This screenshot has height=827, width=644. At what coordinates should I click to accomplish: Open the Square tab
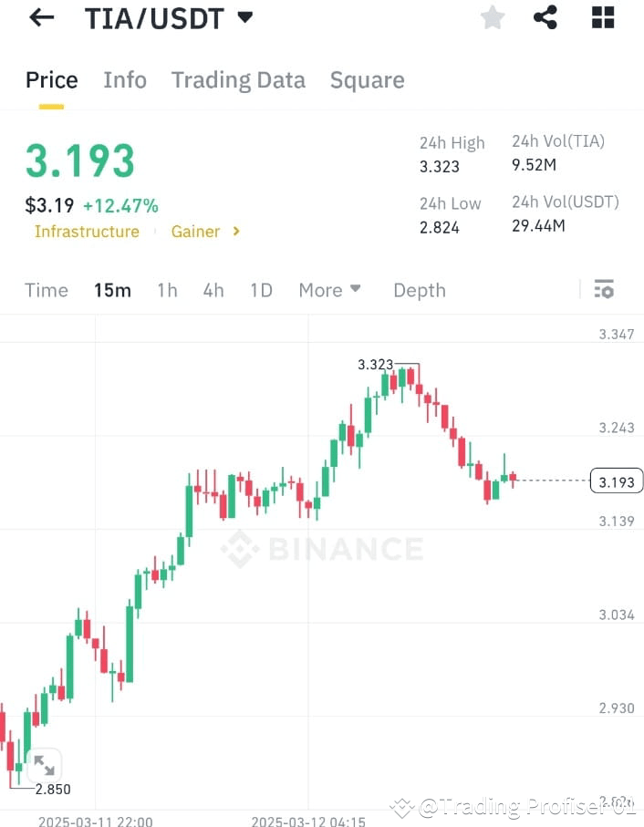pyautogui.click(x=367, y=80)
